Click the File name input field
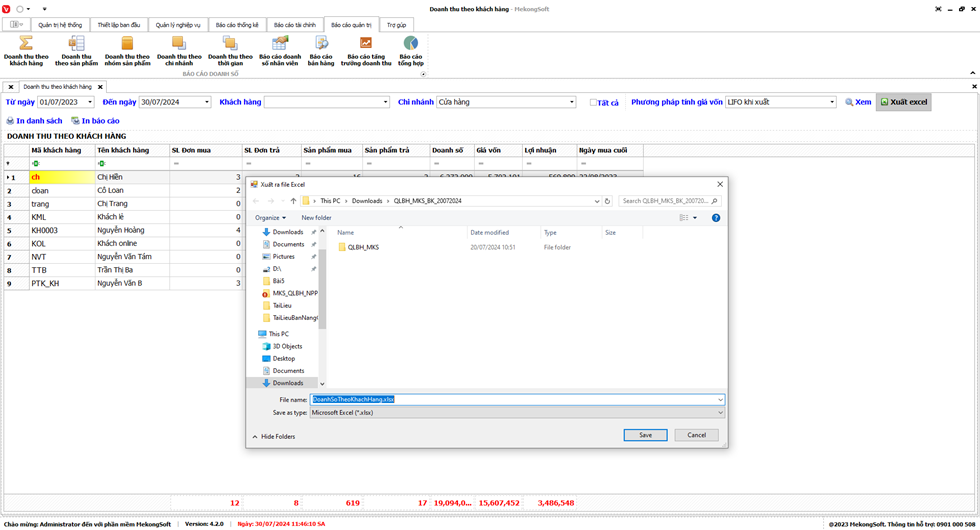This screenshot has height=530, width=980. click(x=517, y=399)
